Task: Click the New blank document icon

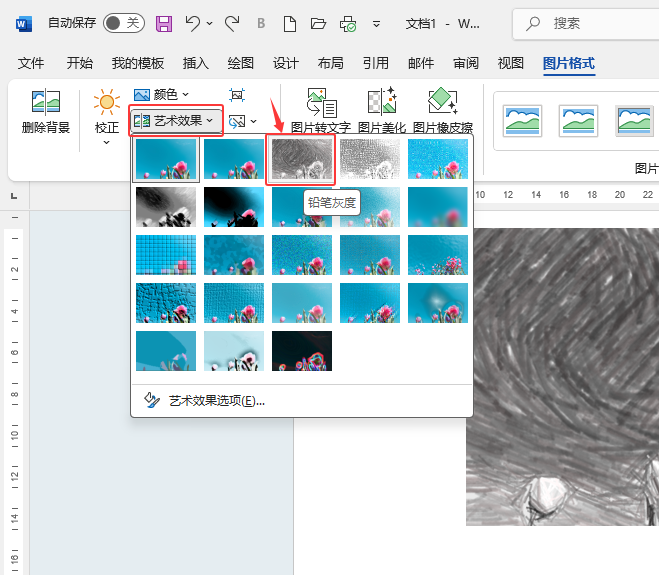Action: (x=290, y=24)
